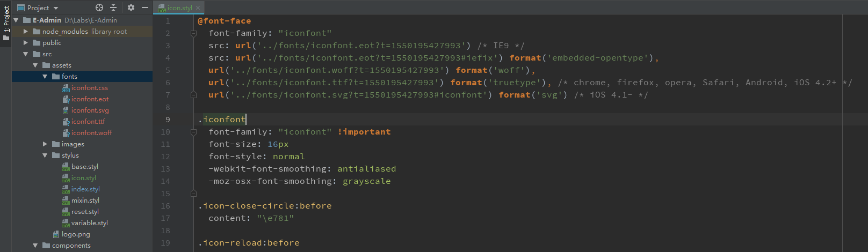Image resolution: width=868 pixels, height=252 pixels.
Task: Click the locate current file target icon
Action: coord(99,8)
